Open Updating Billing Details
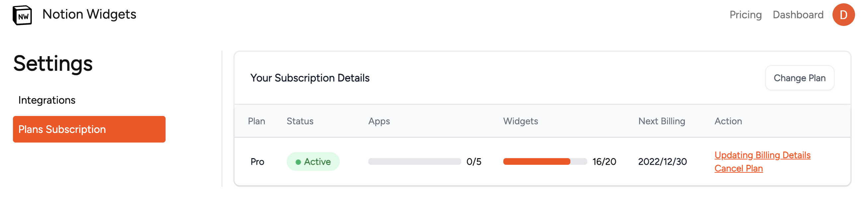 pos(762,155)
